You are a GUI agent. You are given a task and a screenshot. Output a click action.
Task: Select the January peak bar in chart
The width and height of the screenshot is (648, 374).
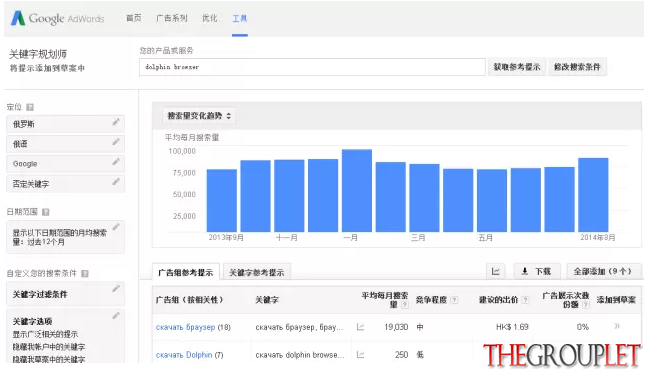357,191
